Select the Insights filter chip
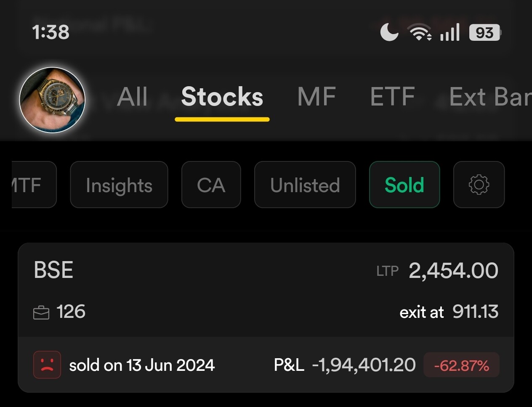The height and width of the screenshot is (407, 532). coord(119,185)
